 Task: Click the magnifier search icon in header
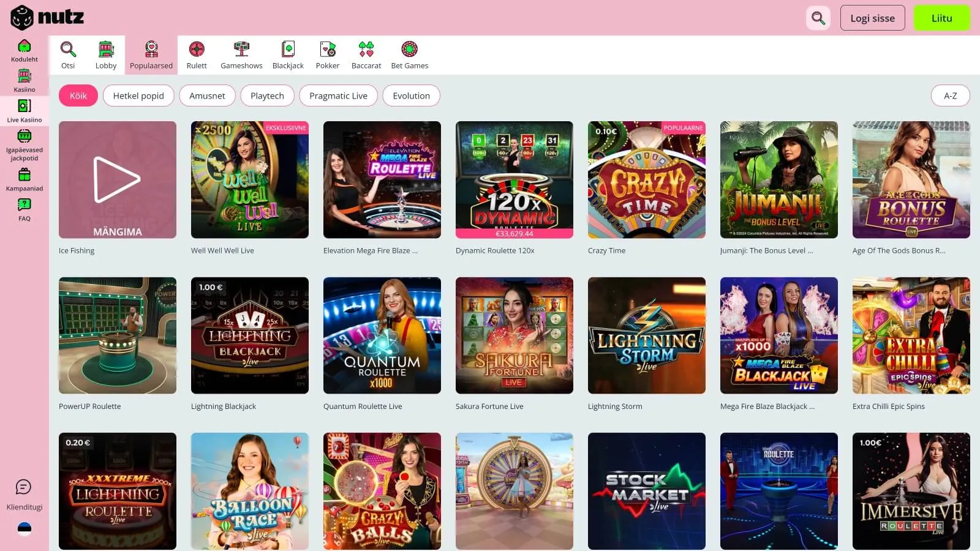pyautogui.click(x=818, y=18)
